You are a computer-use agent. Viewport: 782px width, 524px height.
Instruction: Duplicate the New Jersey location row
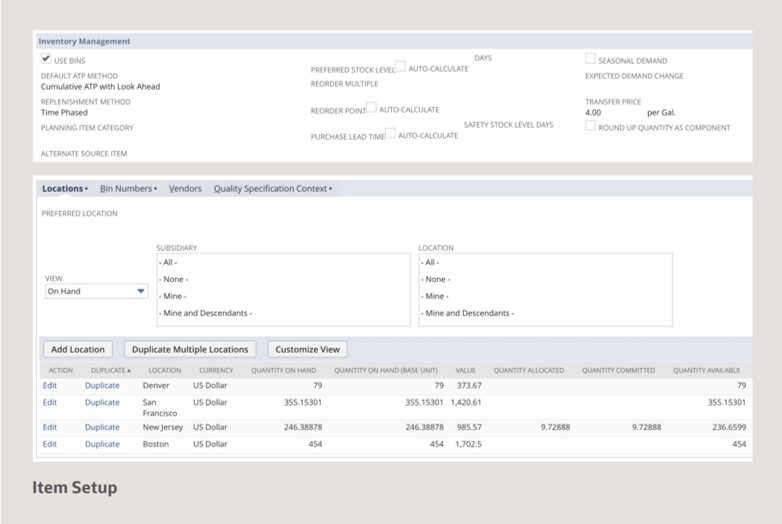[x=102, y=427]
